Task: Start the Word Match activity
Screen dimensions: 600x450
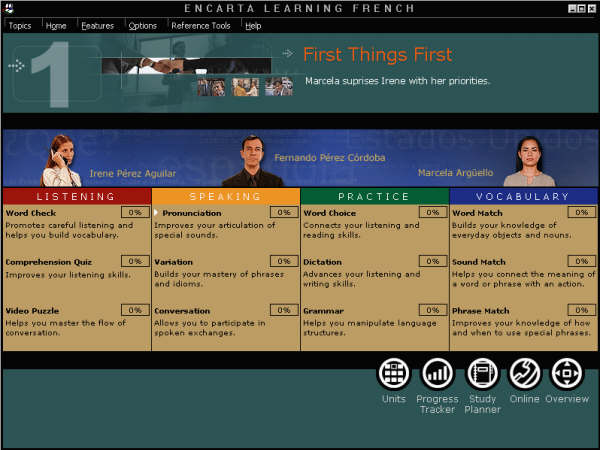Action: click(x=477, y=213)
